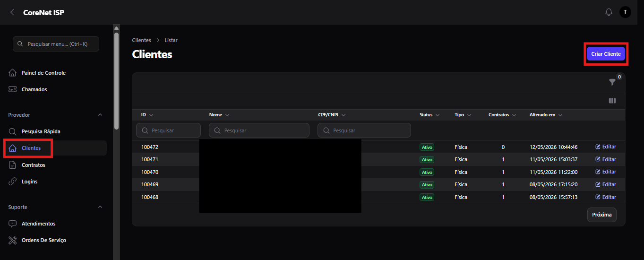Collapse the Suporte sidebar section
Image resolution: width=644 pixels, height=260 pixels.
point(100,207)
